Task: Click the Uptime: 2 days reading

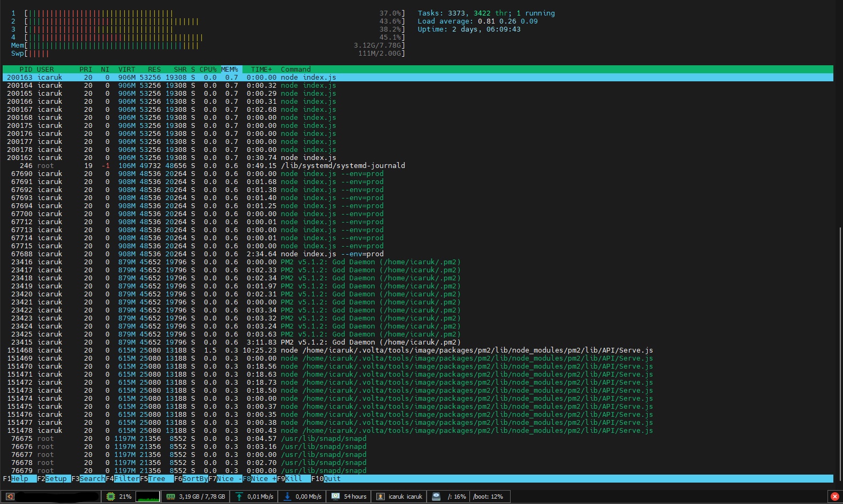Action: point(469,29)
